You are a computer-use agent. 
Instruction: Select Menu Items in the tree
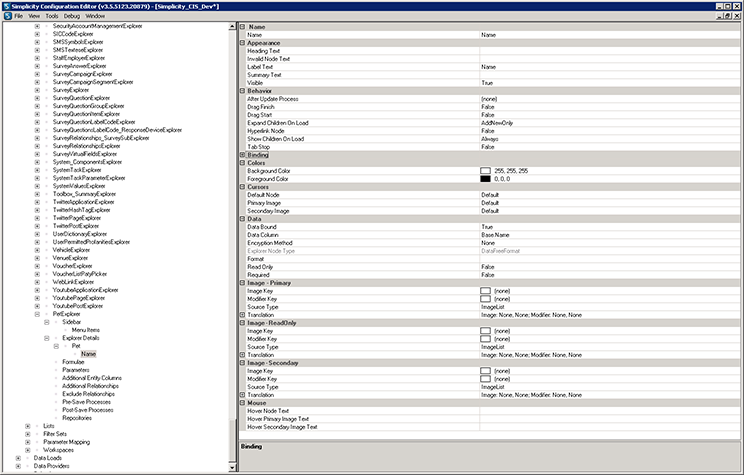coord(85,330)
